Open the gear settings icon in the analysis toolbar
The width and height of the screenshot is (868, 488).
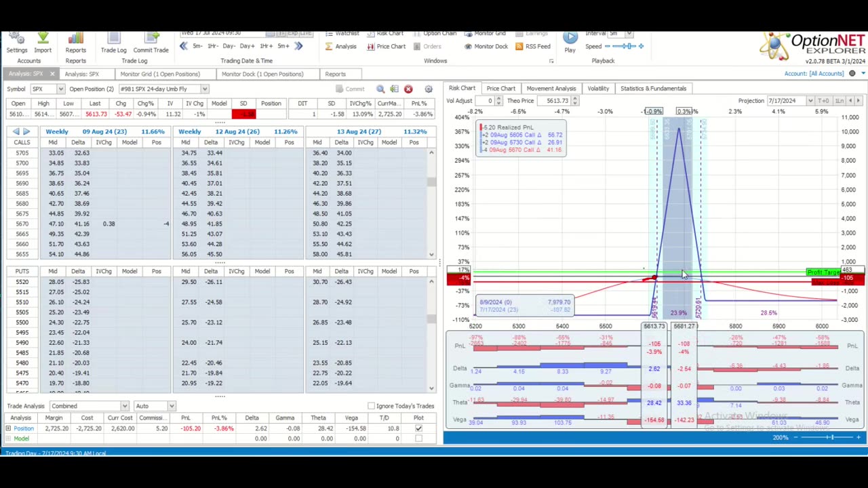click(x=429, y=89)
